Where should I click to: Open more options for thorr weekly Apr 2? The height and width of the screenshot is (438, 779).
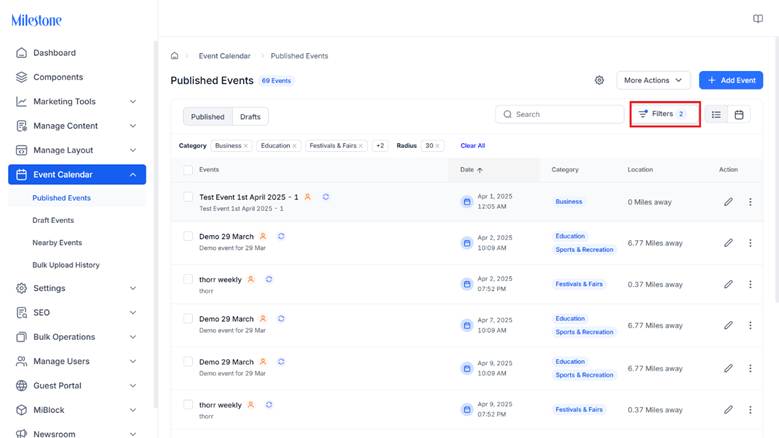tap(750, 284)
